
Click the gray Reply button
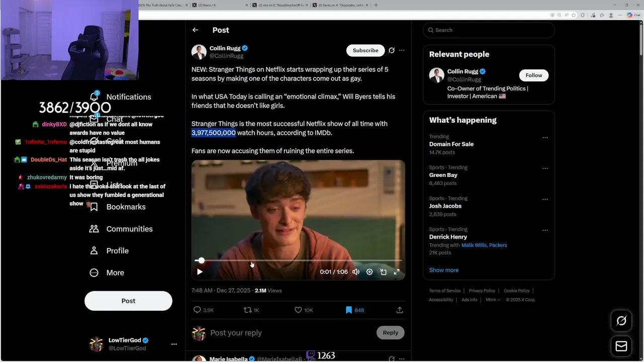click(x=390, y=333)
